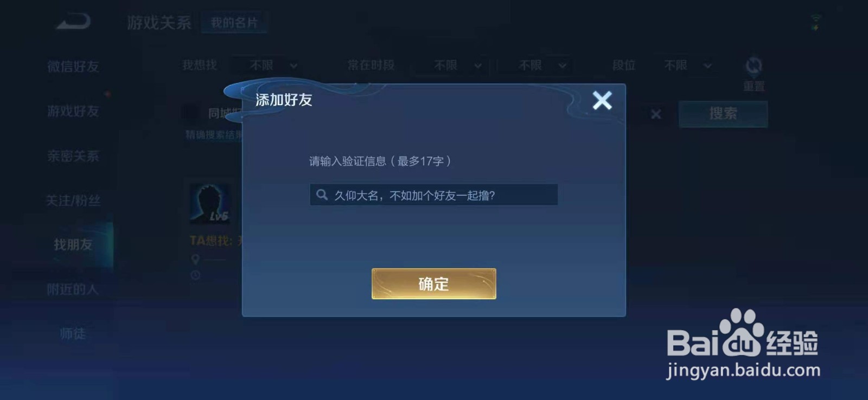868x400 pixels.
Task: Tap the location pin icon
Action: 195,260
